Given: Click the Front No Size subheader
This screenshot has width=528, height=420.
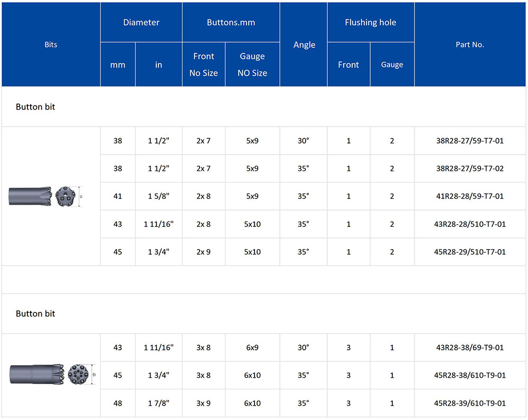Looking at the screenshot, I should point(203,64).
